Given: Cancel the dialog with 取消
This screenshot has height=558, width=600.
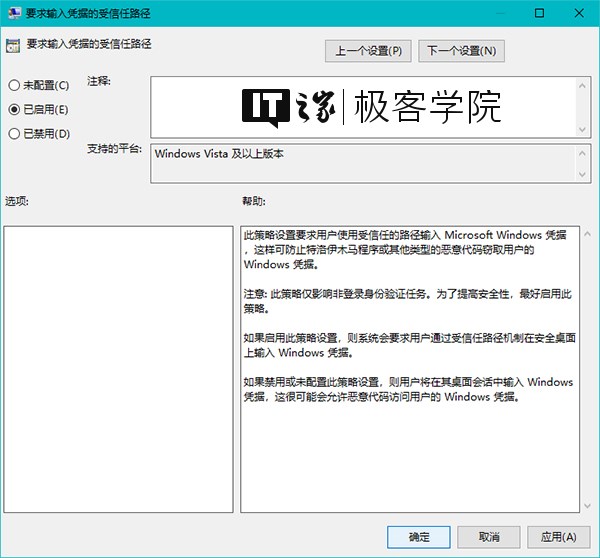Looking at the screenshot, I should coord(489,537).
